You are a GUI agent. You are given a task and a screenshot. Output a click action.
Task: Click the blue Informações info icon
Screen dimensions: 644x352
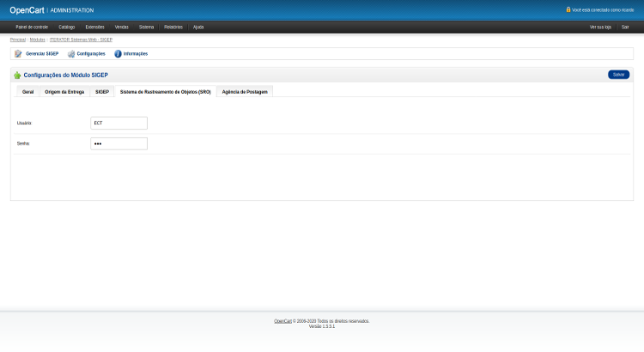point(118,54)
